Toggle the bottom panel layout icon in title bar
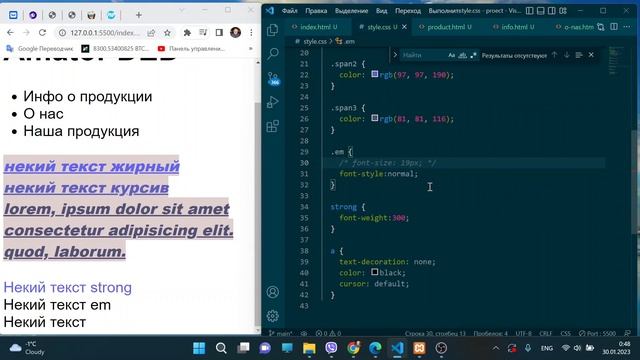 coord(540,11)
